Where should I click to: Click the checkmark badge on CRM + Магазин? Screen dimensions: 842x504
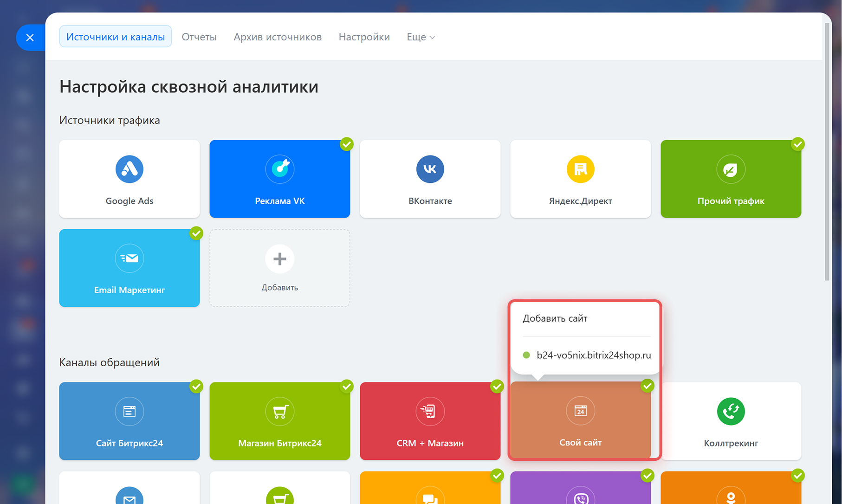pos(497,387)
